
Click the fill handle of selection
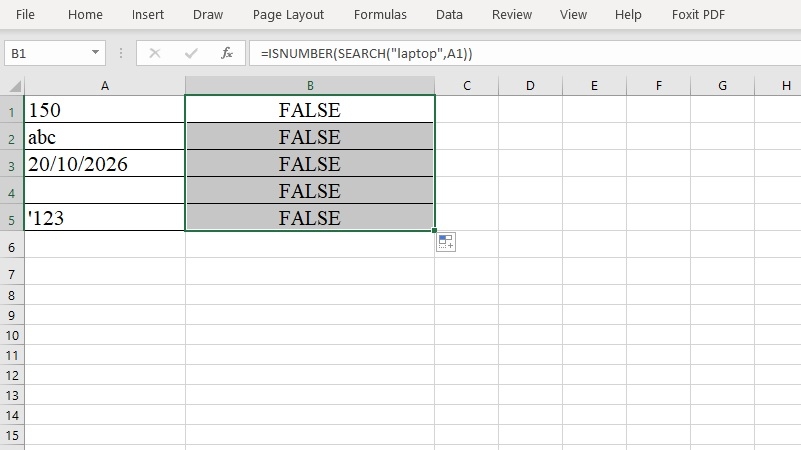click(435, 231)
